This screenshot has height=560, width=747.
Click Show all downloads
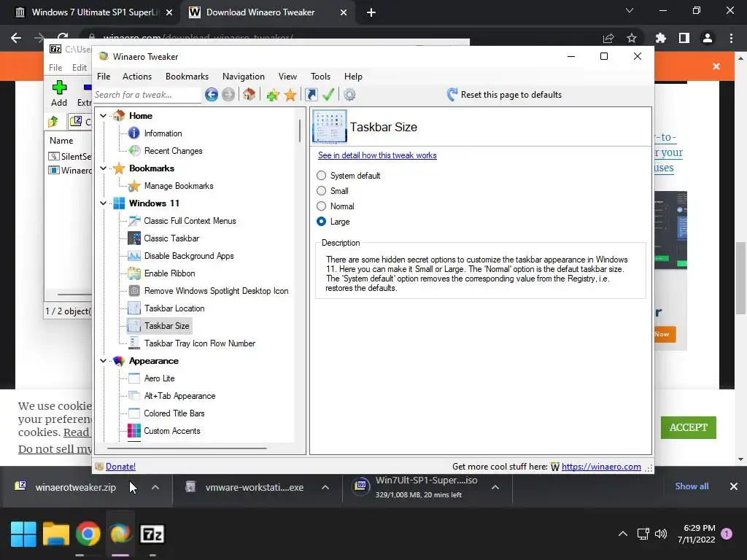coord(692,486)
